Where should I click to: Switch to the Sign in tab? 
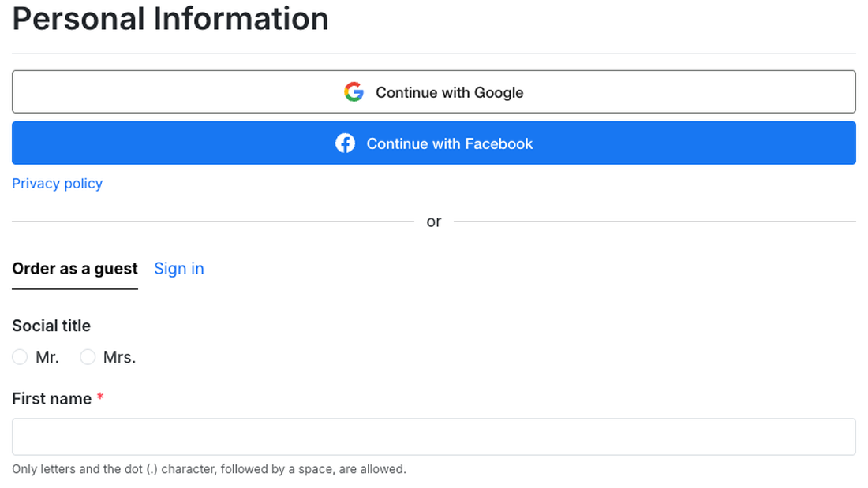(x=179, y=269)
